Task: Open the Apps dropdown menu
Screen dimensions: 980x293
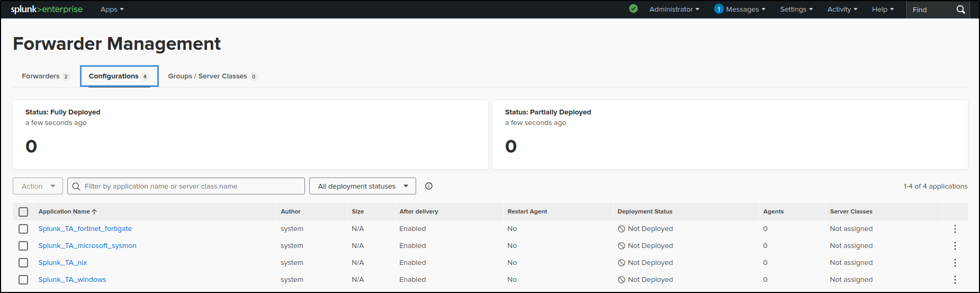Action: [x=112, y=9]
